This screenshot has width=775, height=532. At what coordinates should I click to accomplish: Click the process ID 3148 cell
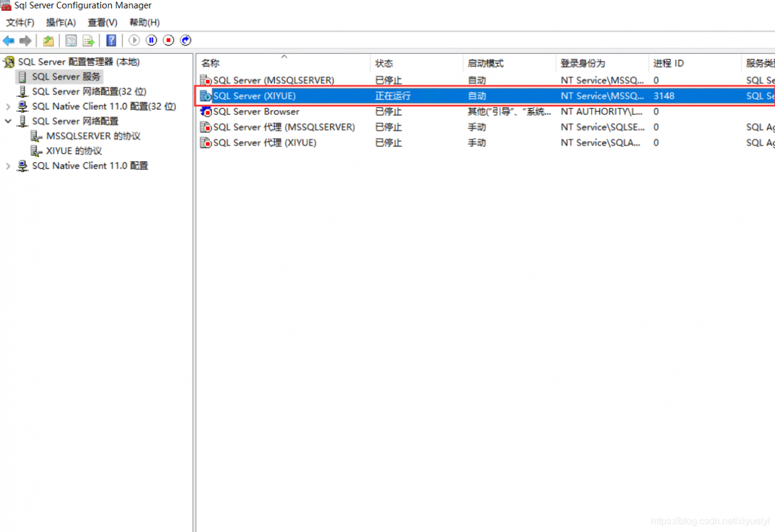pyautogui.click(x=664, y=96)
